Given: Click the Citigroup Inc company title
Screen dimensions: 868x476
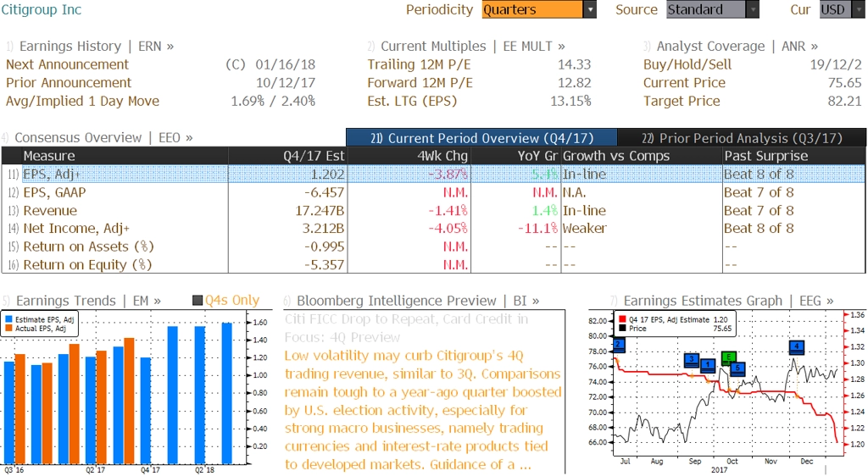Looking at the screenshot, I should (x=41, y=10).
